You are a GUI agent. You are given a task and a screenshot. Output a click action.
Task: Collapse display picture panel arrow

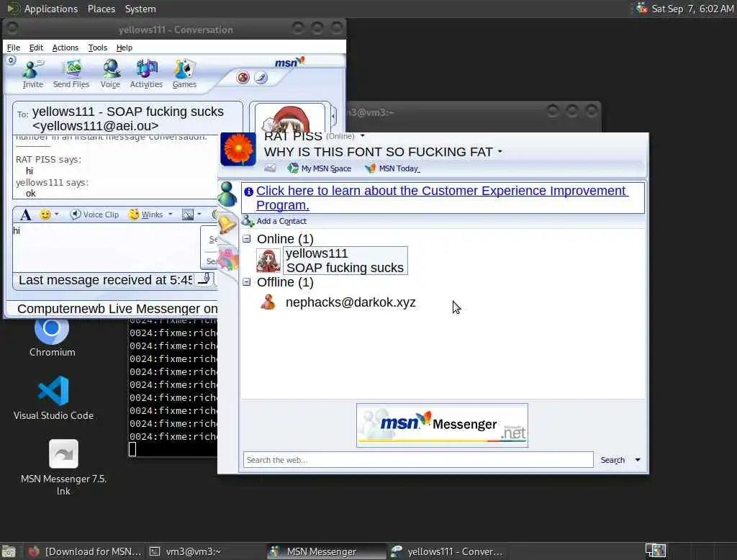click(x=334, y=116)
